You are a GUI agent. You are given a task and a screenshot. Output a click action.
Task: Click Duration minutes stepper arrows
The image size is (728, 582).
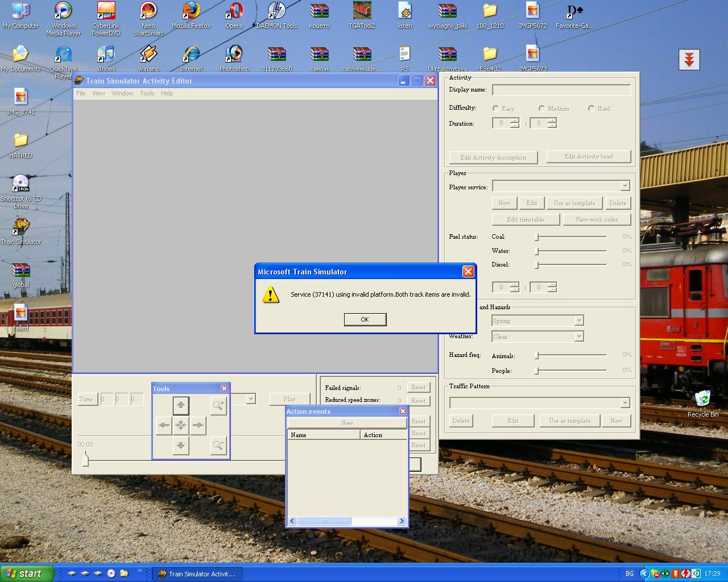[552, 123]
